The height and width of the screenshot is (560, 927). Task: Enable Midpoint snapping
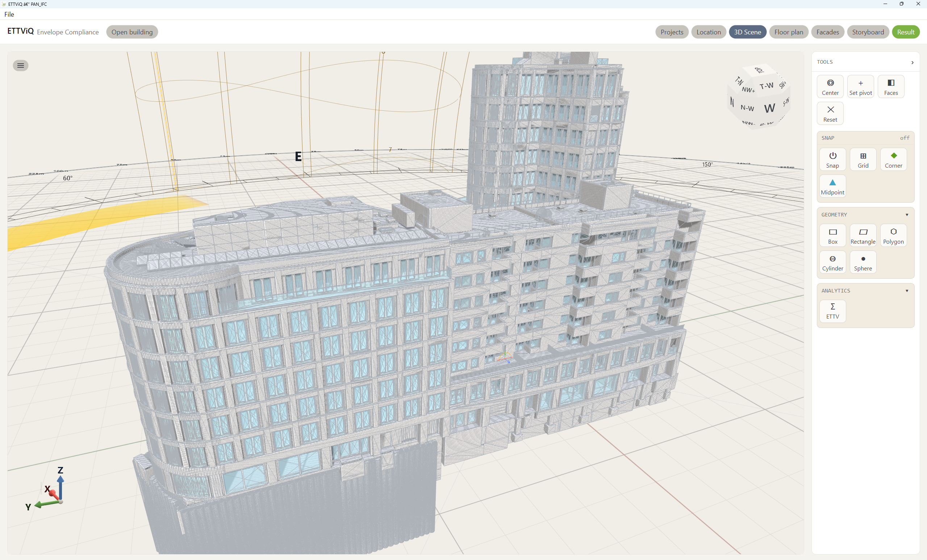tap(832, 186)
